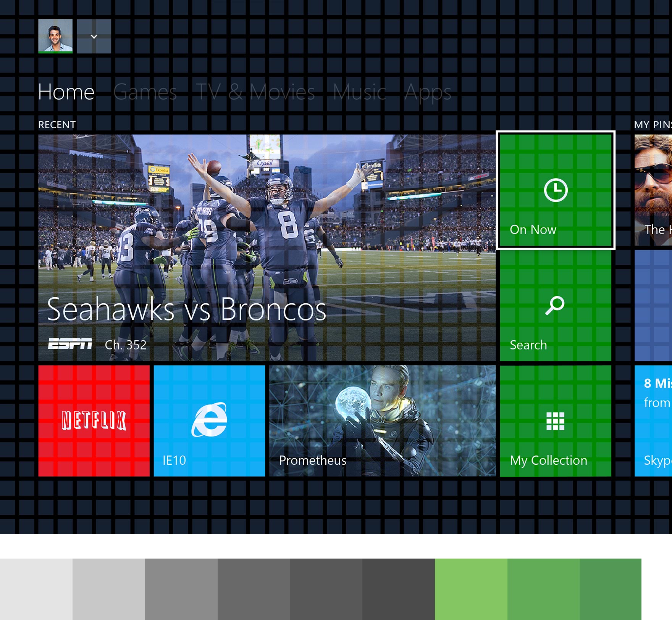Open My Collection grid icon
This screenshot has height=620, width=672.
pos(555,421)
